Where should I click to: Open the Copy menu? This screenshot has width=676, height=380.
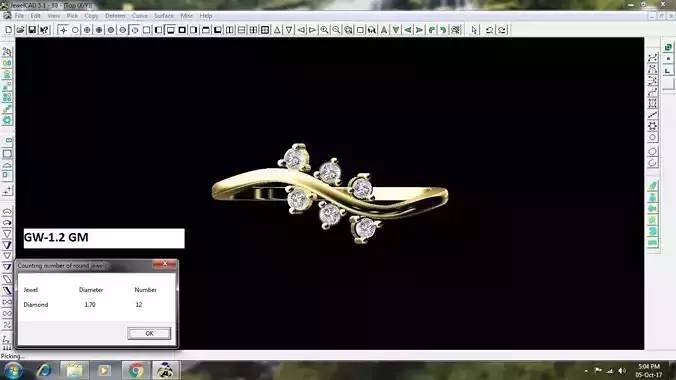(x=91, y=16)
